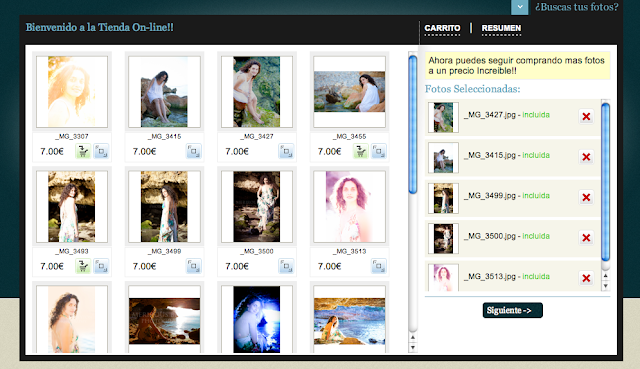Open thumbnail of photo _MG_3500
640x369 pixels.
(x=257, y=207)
